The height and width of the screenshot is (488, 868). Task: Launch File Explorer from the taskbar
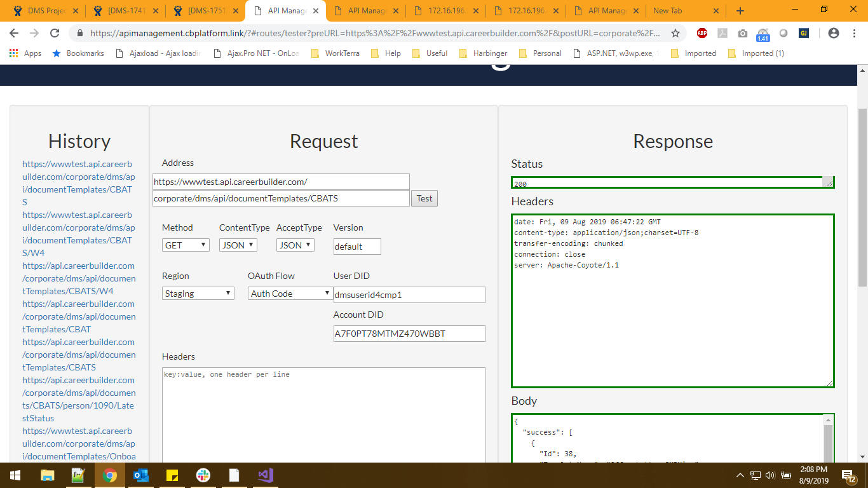coord(47,475)
